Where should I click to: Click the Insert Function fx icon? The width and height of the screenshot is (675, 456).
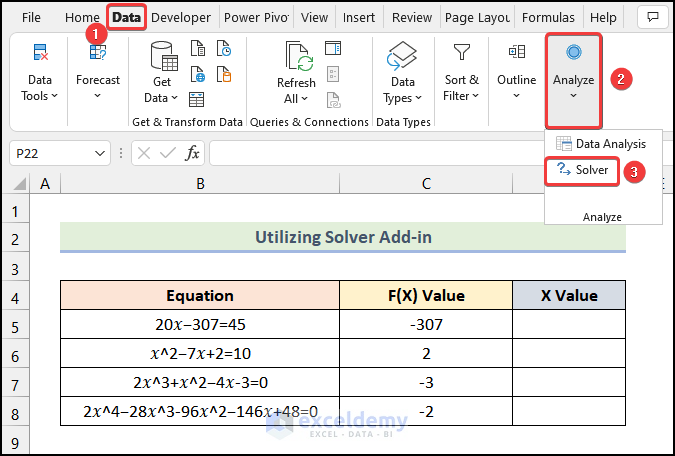(x=193, y=153)
